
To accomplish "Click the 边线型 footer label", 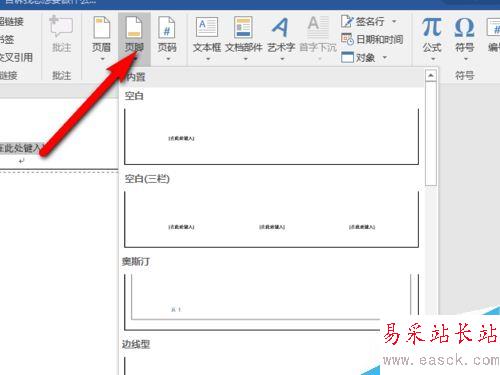I will pos(136,344).
